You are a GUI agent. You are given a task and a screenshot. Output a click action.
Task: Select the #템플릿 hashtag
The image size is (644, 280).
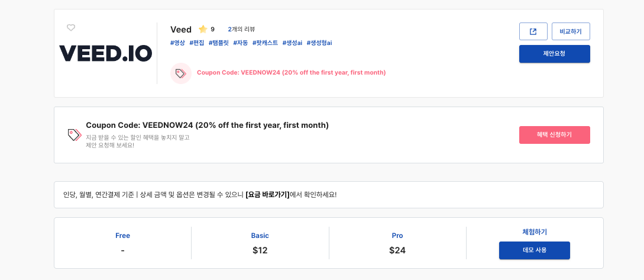click(219, 43)
